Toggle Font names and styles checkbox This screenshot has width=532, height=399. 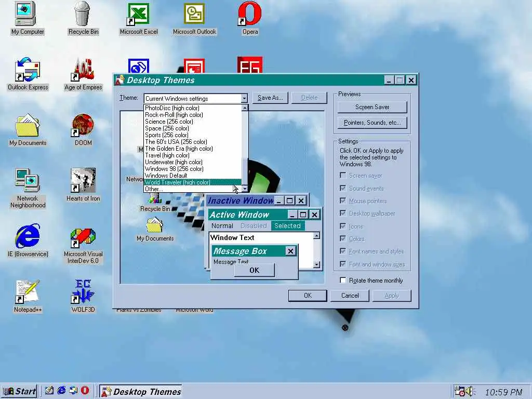343,251
